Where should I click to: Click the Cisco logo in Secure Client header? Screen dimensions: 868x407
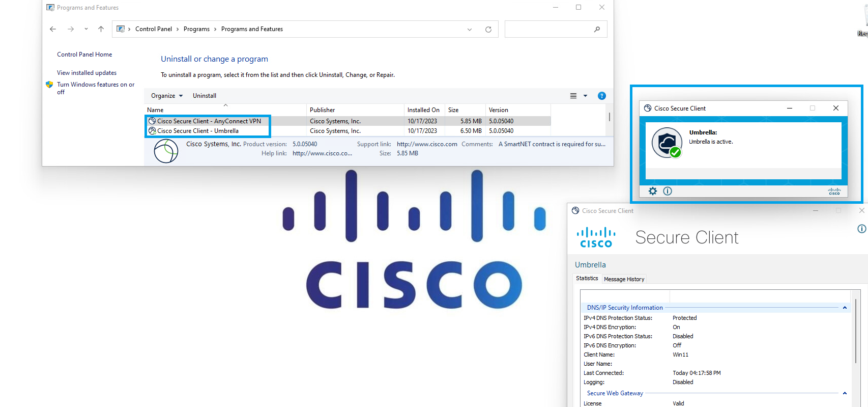tap(596, 237)
